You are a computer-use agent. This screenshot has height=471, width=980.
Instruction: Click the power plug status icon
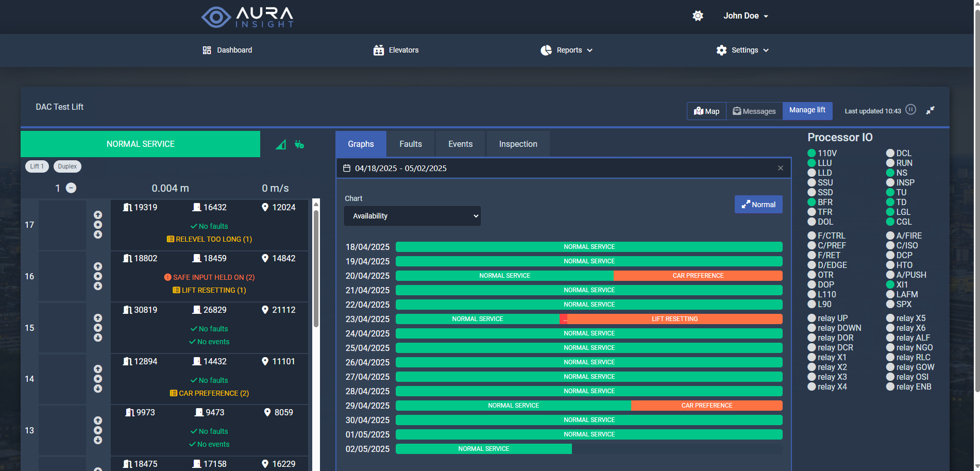[299, 144]
